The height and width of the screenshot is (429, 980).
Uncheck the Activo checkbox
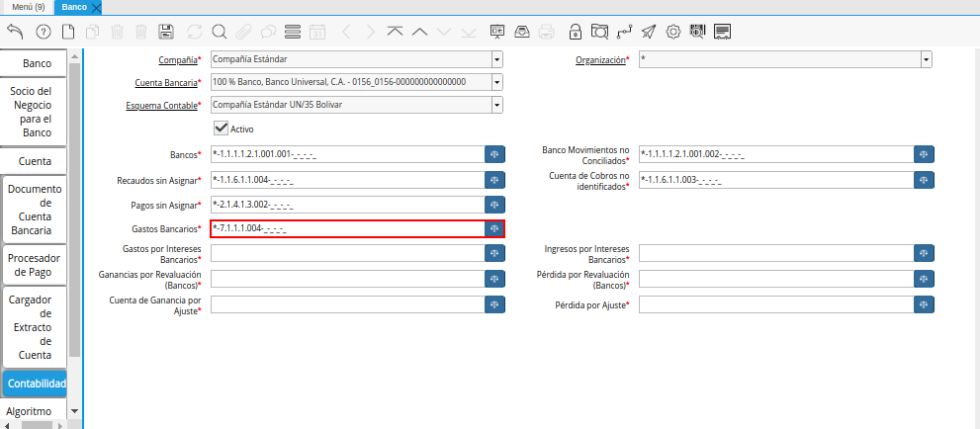[222, 128]
